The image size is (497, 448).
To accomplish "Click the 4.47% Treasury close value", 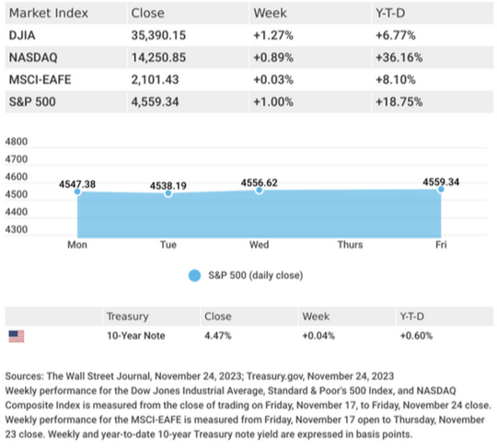I will tap(218, 336).
